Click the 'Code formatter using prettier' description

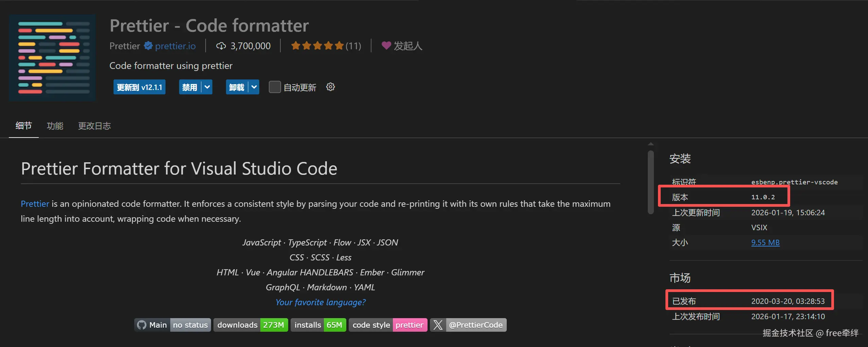[171, 66]
